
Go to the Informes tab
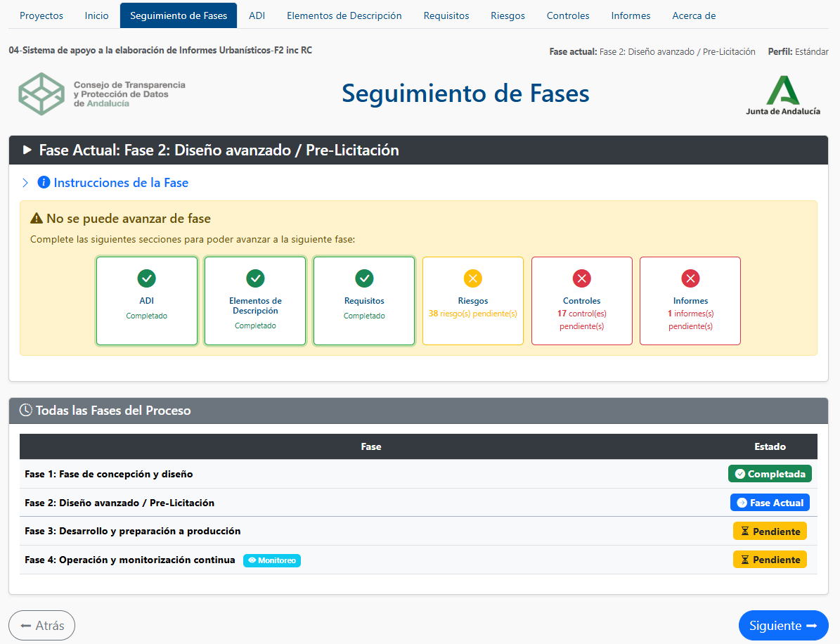pyautogui.click(x=631, y=15)
